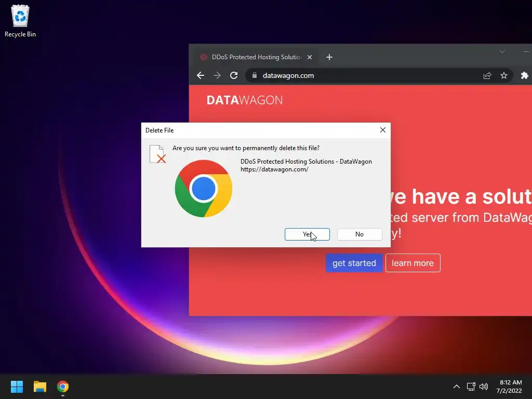Open the Chrome extensions puzzle icon
The height and width of the screenshot is (399, 532).
(x=525, y=75)
